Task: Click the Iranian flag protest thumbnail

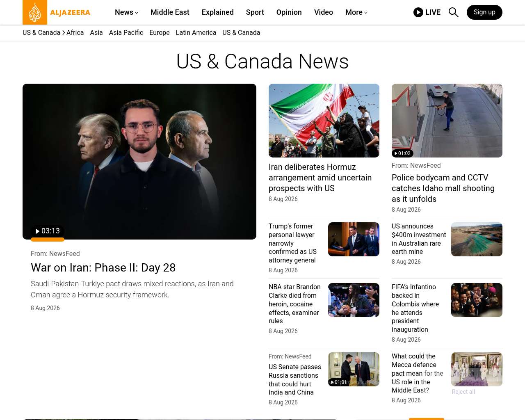Action: [324, 121]
